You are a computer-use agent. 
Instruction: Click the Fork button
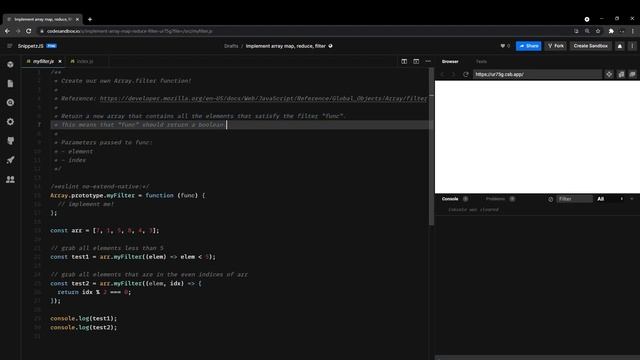tap(556, 46)
